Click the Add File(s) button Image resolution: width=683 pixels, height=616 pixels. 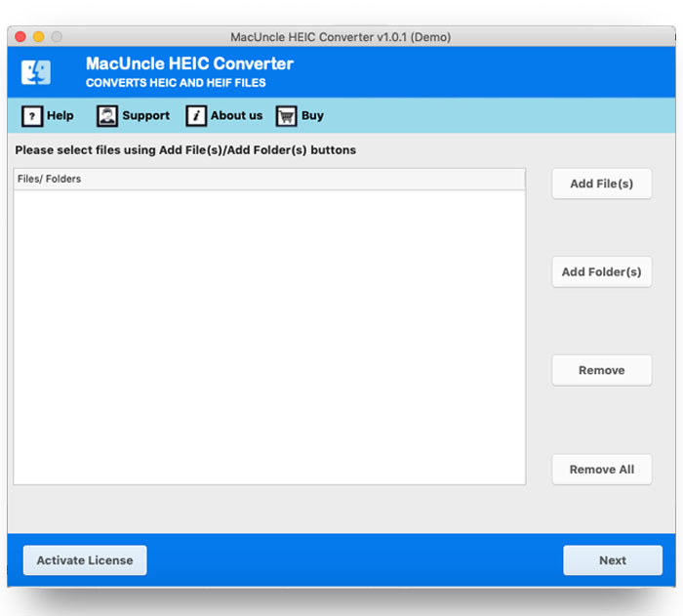(x=602, y=184)
